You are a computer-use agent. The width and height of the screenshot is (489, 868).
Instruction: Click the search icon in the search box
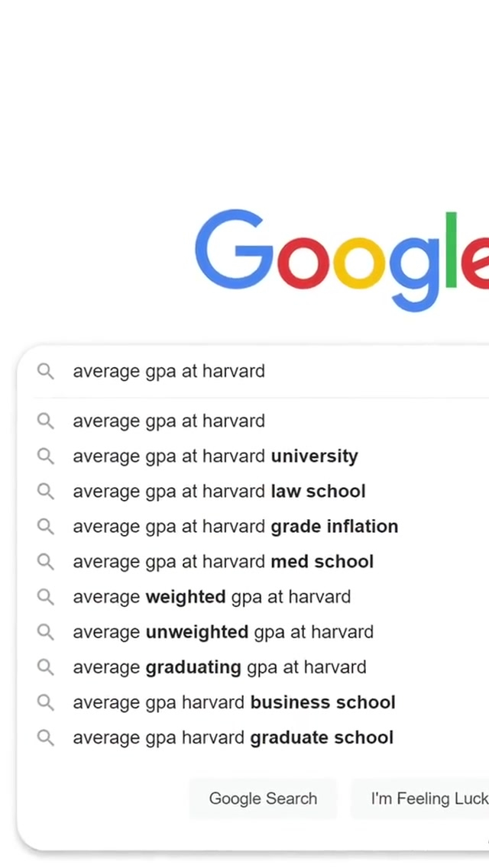(46, 372)
